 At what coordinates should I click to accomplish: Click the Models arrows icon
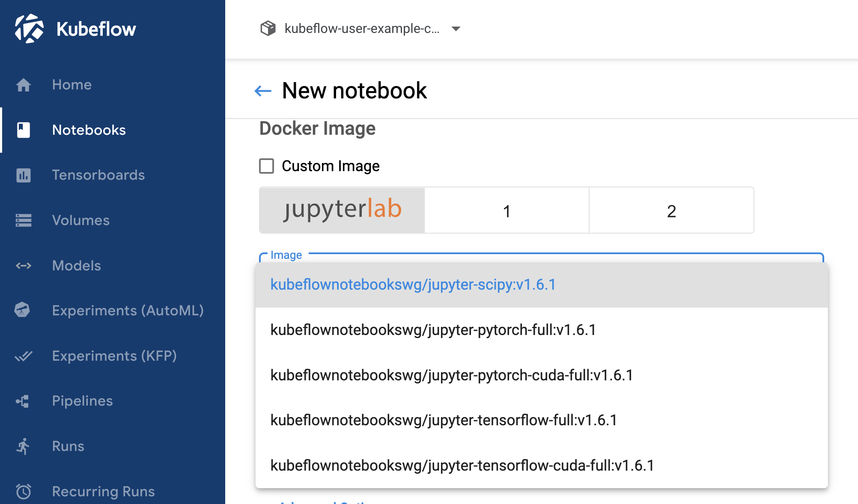point(24,266)
